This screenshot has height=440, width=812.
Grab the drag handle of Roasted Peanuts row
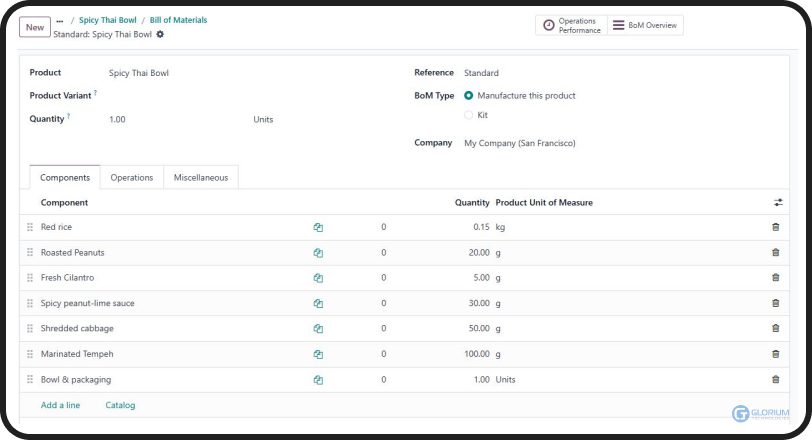pos(30,252)
